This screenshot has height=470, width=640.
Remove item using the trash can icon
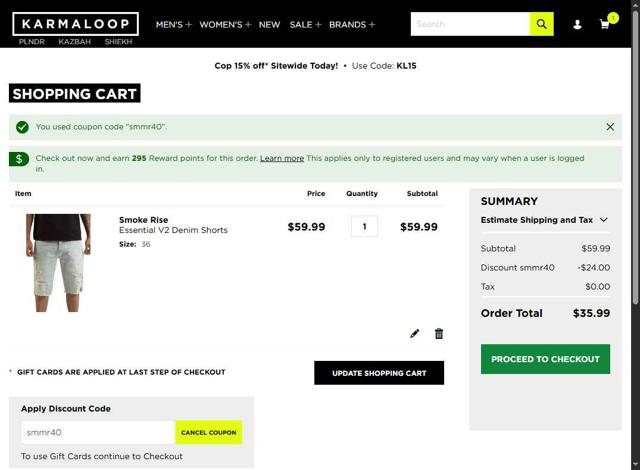[439, 334]
